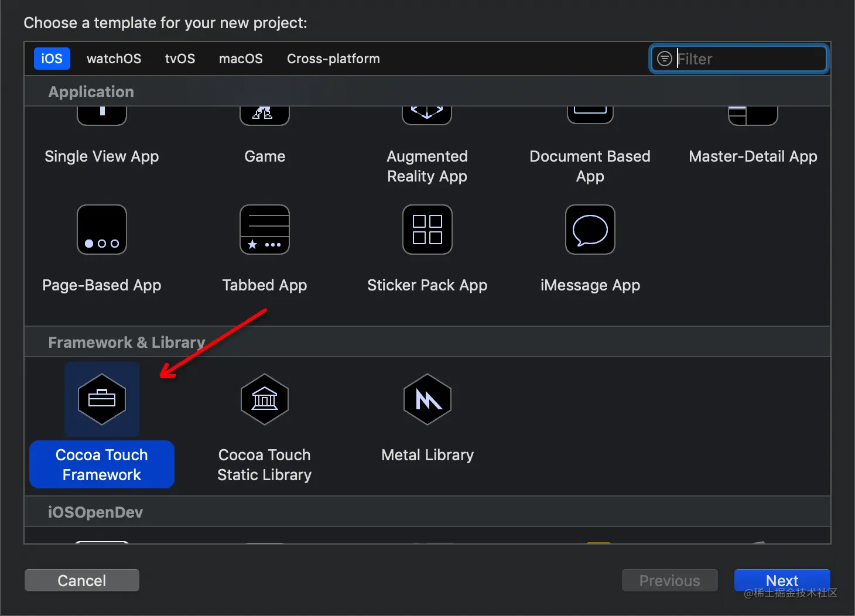Choose the Sticker Pack App icon
This screenshot has width=855, height=616.
pos(427,230)
